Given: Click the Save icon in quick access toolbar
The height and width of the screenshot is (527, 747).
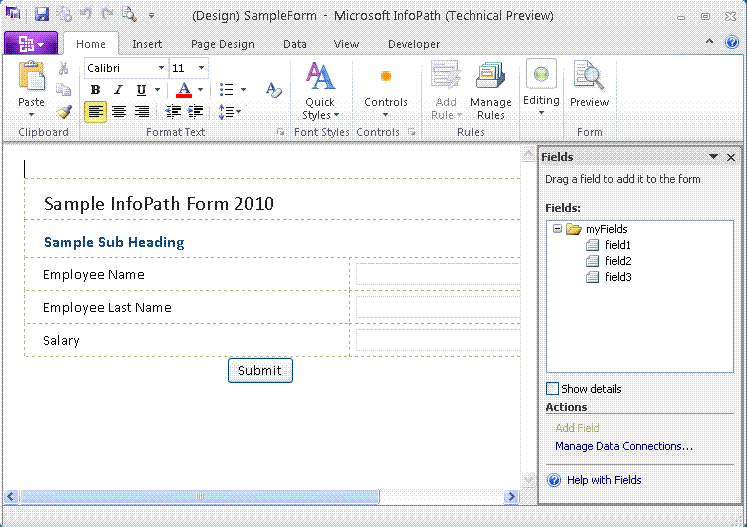Looking at the screenshot, I should 42,14.
